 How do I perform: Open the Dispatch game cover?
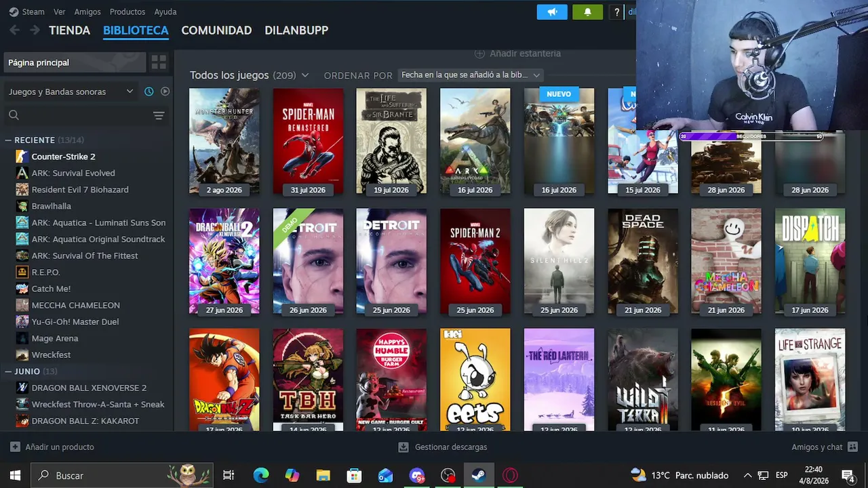coord(810,262)
